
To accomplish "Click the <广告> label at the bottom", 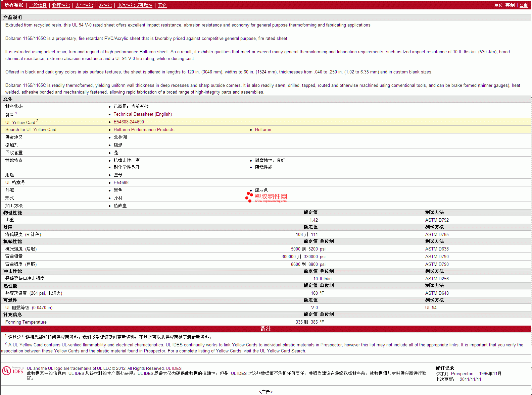I will tap(266, 392).
